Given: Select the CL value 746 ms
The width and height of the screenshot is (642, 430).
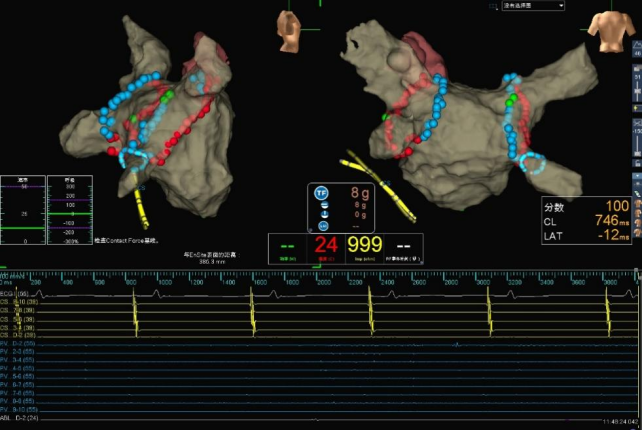Looking at the screenshot, I should pyautogui.click(x=612, y=220).
